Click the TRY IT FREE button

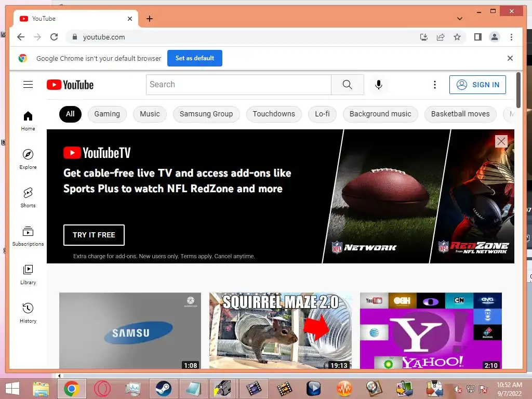(x=94, y=235)
